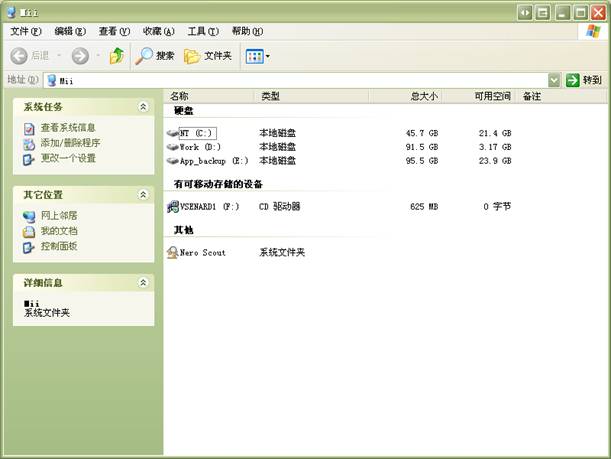This screenshot has width=611, height=459.
Task: Toggle the Folders (文件夹) pane
Action: 208,56
